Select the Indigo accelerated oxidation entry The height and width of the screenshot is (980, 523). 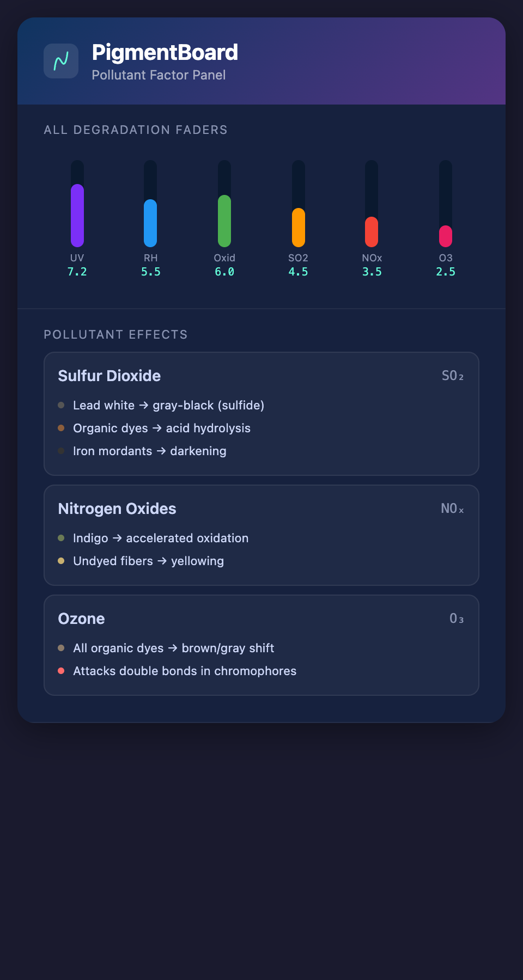point(161,538)
